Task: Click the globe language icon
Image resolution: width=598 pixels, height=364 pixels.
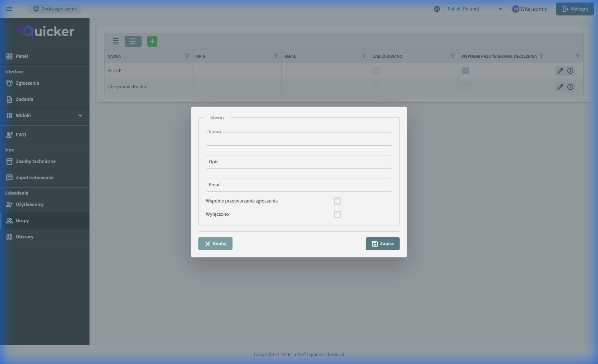Action: (x=437, y=9)
